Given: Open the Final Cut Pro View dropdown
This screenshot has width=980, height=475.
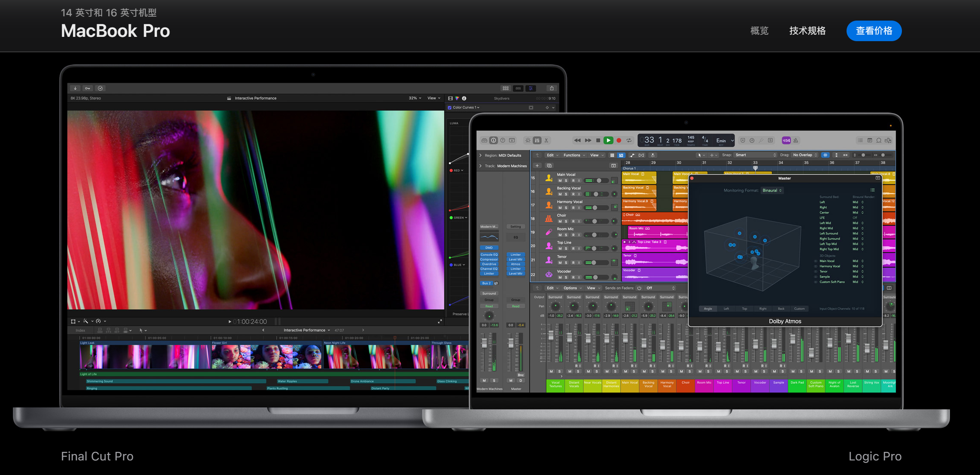Looking at the screenshot, I should (x=434, y=98).
